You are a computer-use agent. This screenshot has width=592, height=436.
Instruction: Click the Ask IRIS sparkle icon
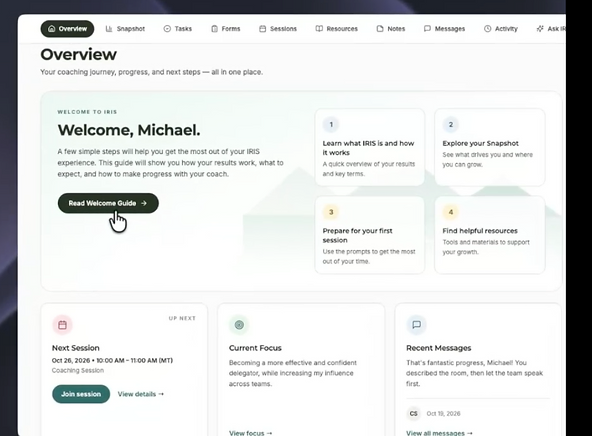[540, 29]
